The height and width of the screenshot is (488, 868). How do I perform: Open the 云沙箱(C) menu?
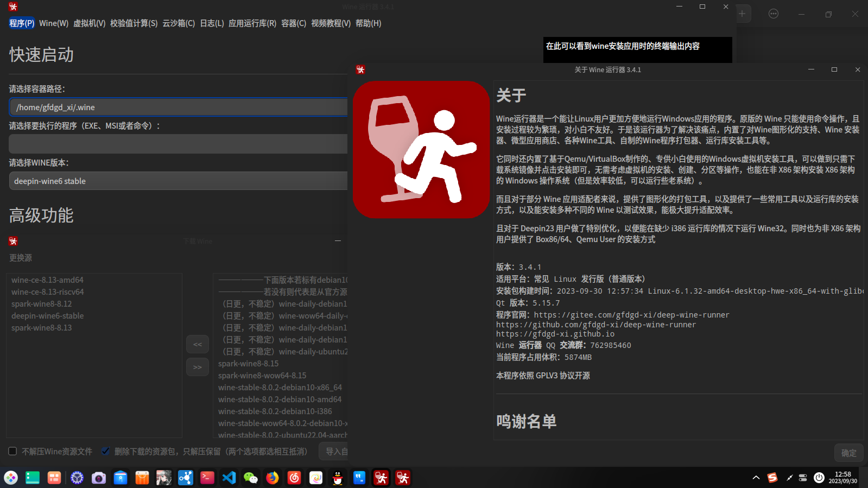click(x=179, y=23)
